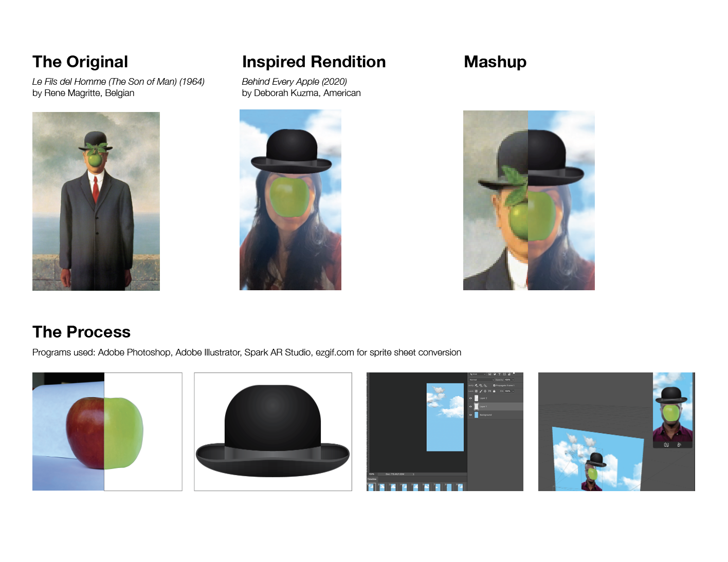
Task: Click the Unify layer style icon
Action: pos(485,385)
